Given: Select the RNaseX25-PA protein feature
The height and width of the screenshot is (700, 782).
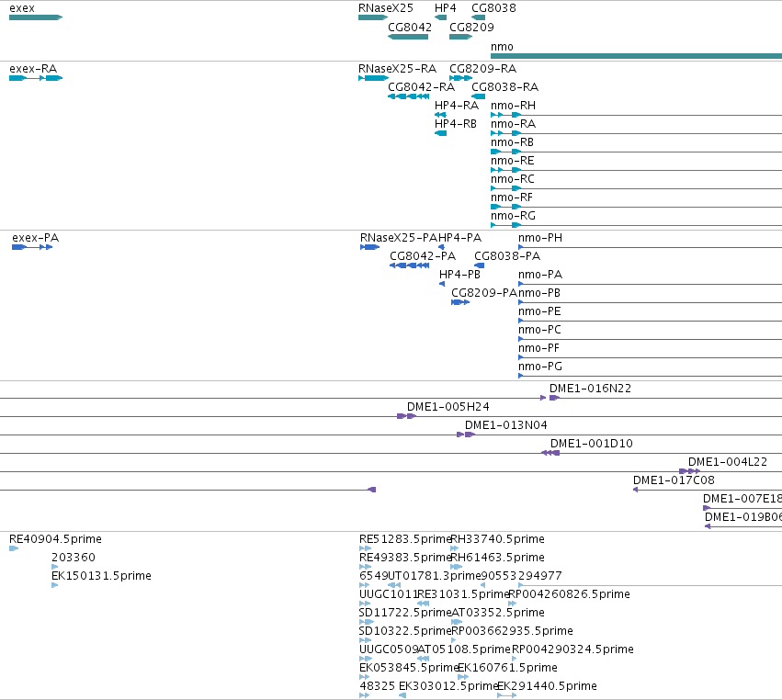Looking at the screenshot, I should click(369, 247).
